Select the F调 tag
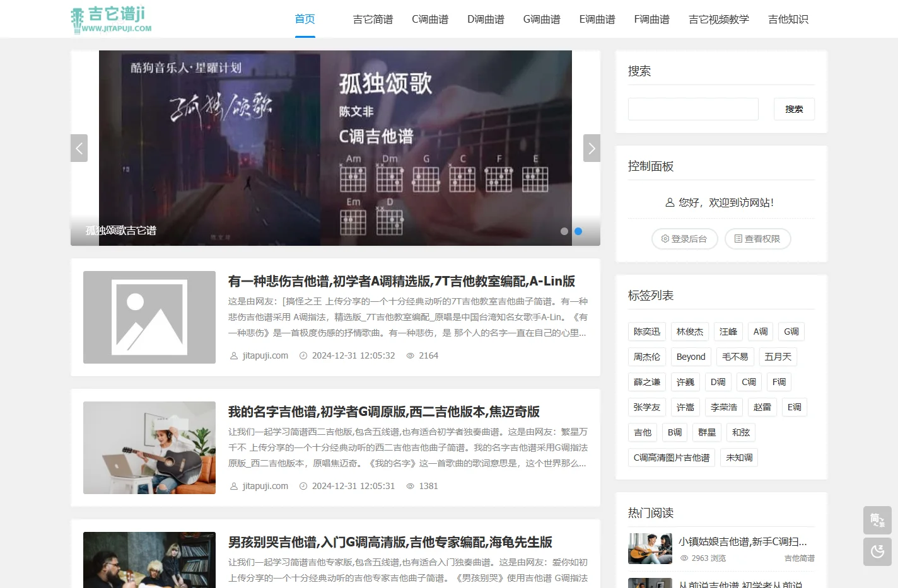Screen dimensions: 898x588 [x=779, y=382]
